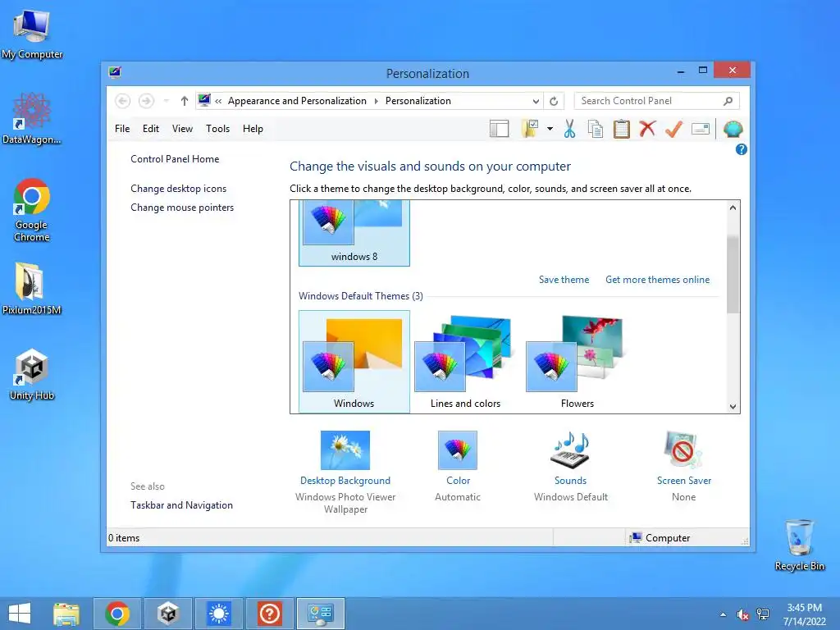Click the network tray icon
Image resolution: width=840 pixels, height=630 pixels.
coord(763,614)
